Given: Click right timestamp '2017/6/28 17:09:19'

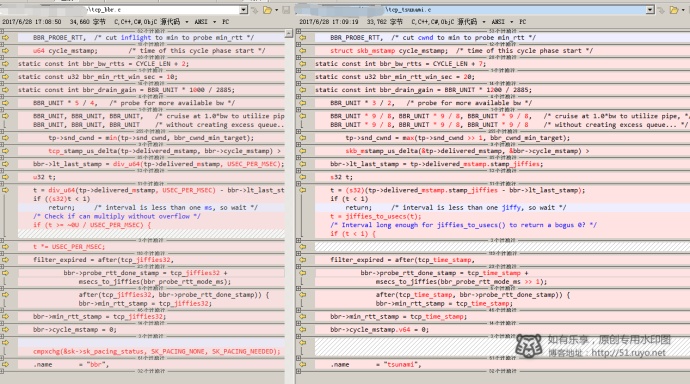Looking at the screenshot, I should point(329,22).
